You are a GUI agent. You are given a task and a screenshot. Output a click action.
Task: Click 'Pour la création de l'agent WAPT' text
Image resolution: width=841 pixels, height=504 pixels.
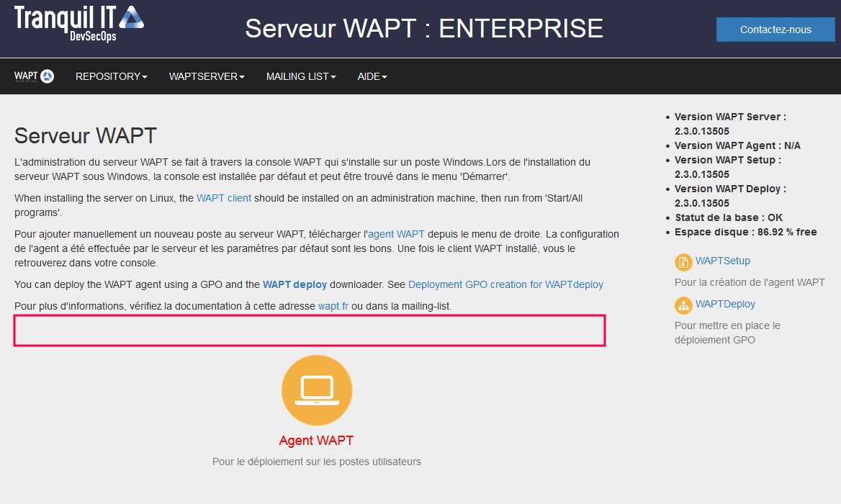[750, 282]
